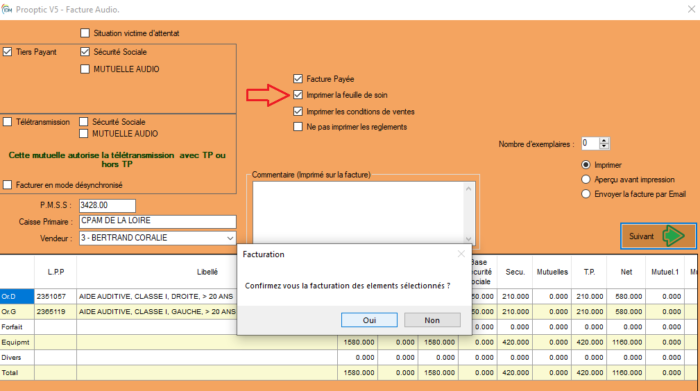
Task: Toggle Situation victime d'attentat checkbox
Action: tap(85, 33)
